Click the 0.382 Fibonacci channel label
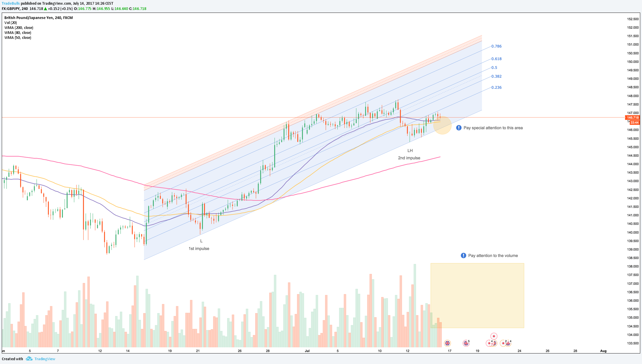 [x=496, y=76]
